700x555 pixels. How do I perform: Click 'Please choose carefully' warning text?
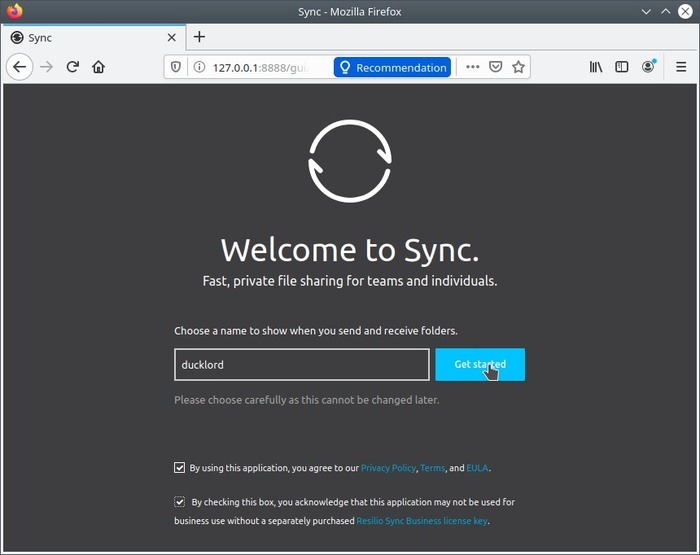click(x=307, y=400)
